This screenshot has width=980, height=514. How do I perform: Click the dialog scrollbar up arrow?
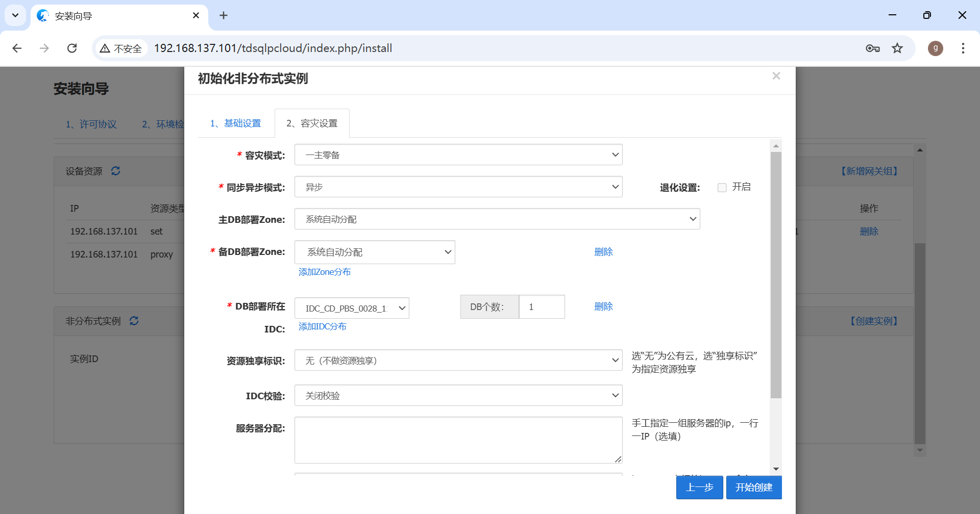click(776, 146)
